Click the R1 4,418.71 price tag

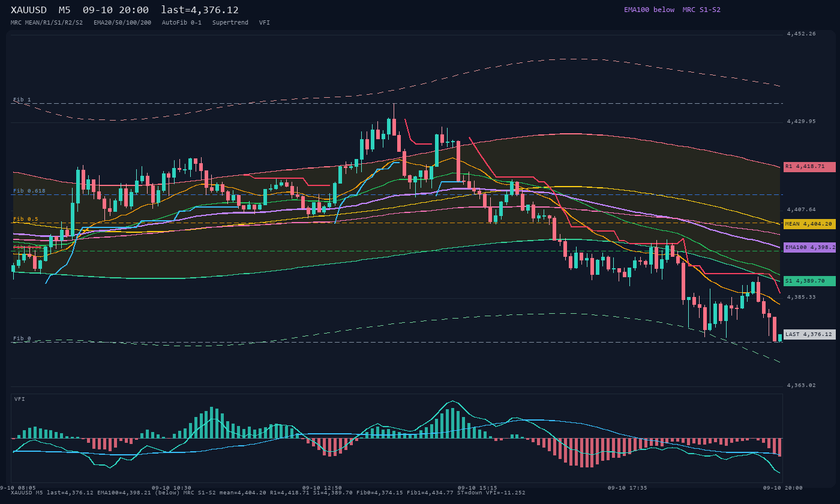[809, 167]
